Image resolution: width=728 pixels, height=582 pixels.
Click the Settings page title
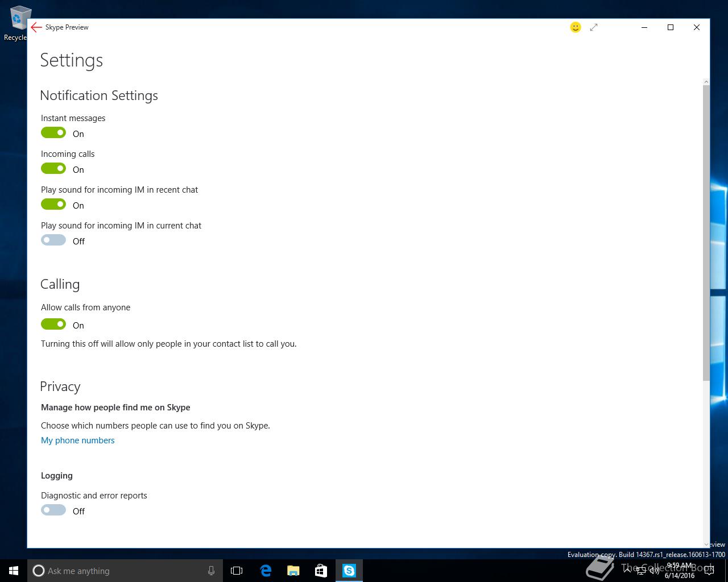tap(72, 60)
